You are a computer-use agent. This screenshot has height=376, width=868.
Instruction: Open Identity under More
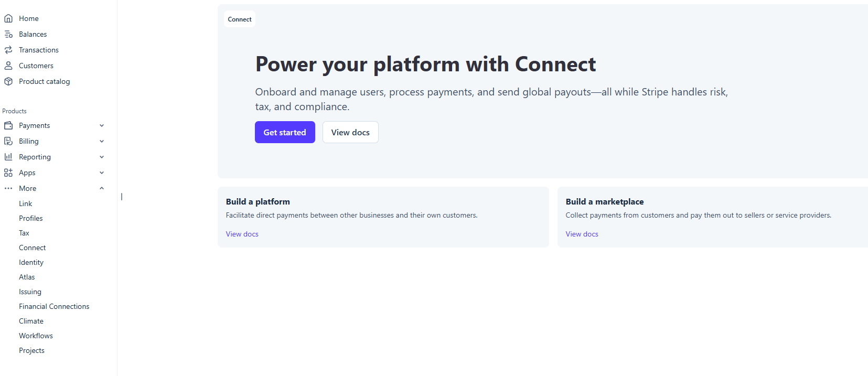click(31, 262)
